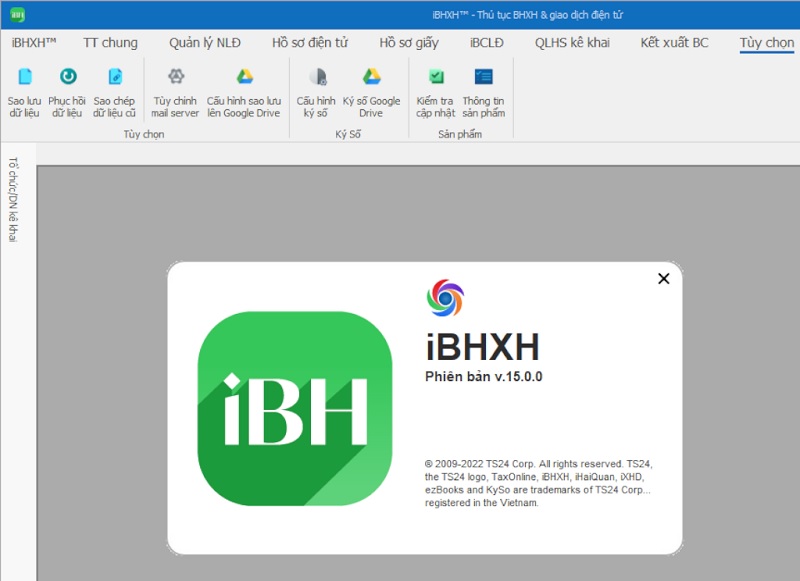
Task: Open Sao chép dữ liệu cũ
Action: point(115,93)
